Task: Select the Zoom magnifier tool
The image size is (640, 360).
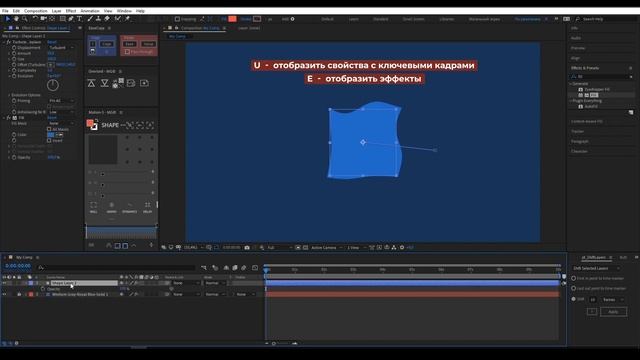Action: pyautogui.click(x=25, y=19)
